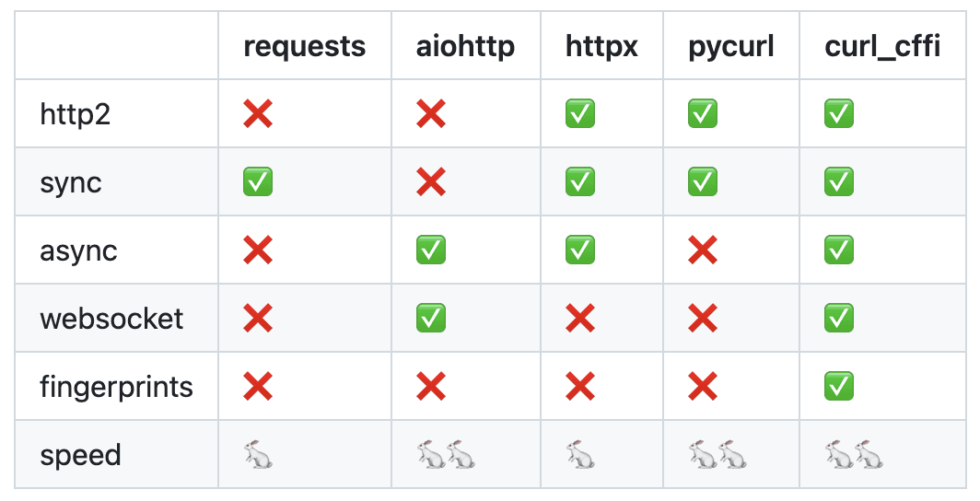Click the two rabbits for aiohttp speed
Viewport: 980px width, 501px height.
(446, 455)
